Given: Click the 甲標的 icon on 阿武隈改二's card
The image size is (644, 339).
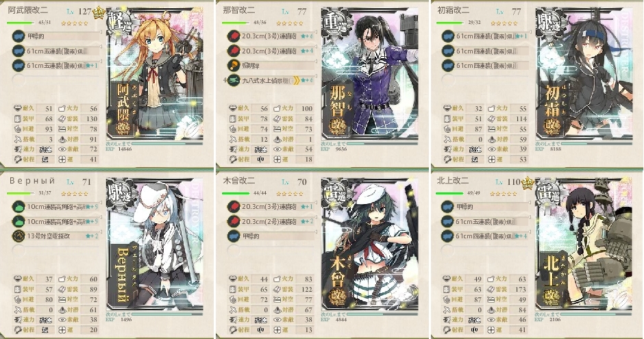Looking at the screenshot, I should coord(18,36).
